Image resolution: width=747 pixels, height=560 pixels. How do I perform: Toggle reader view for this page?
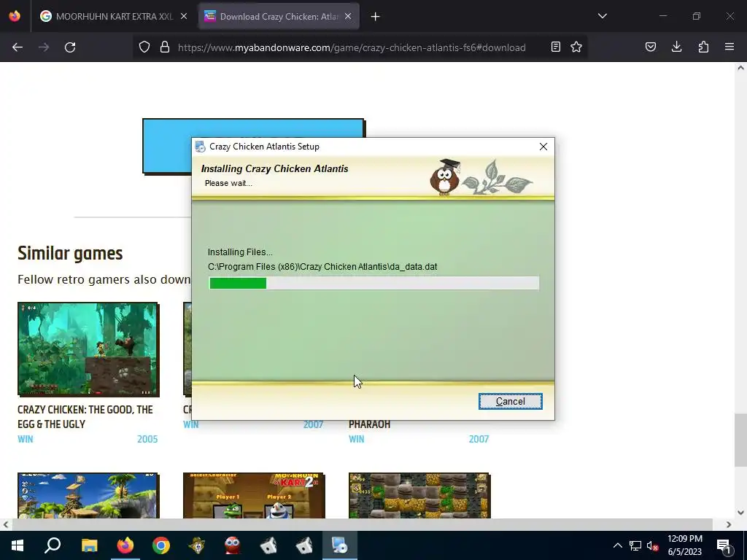555,47
